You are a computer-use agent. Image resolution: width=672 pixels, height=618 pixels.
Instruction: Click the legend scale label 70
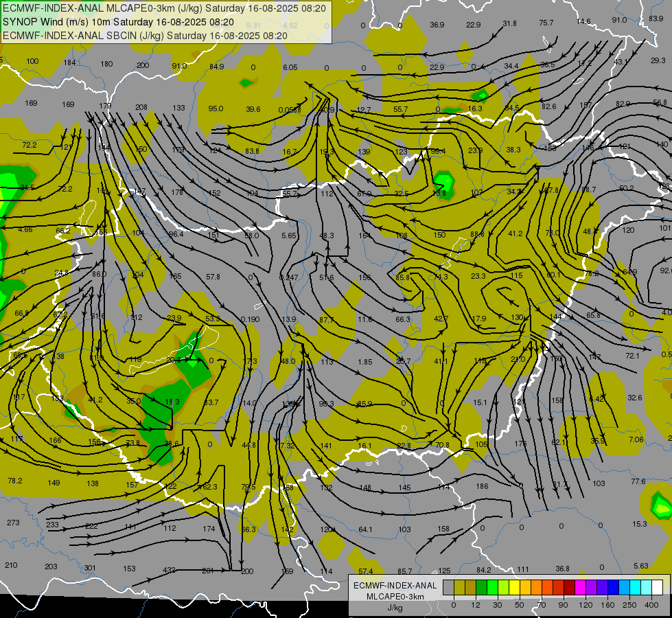pos(542,605)
